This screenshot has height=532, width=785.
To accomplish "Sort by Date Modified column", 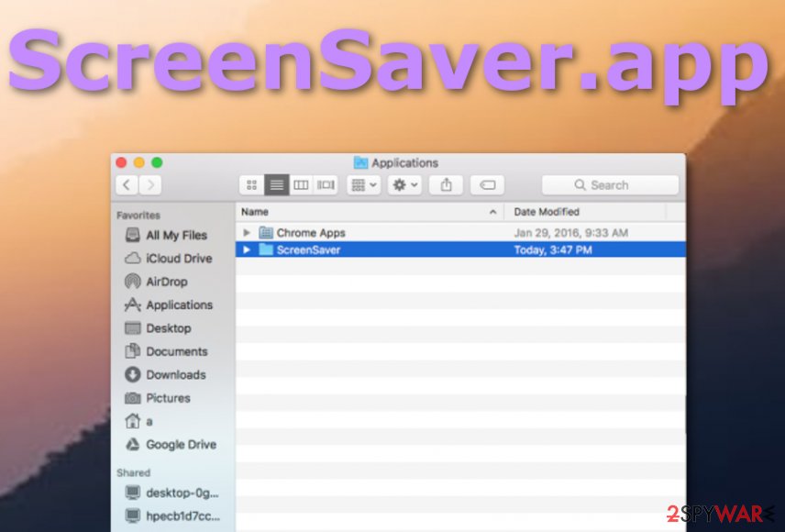I will point(547,211).
